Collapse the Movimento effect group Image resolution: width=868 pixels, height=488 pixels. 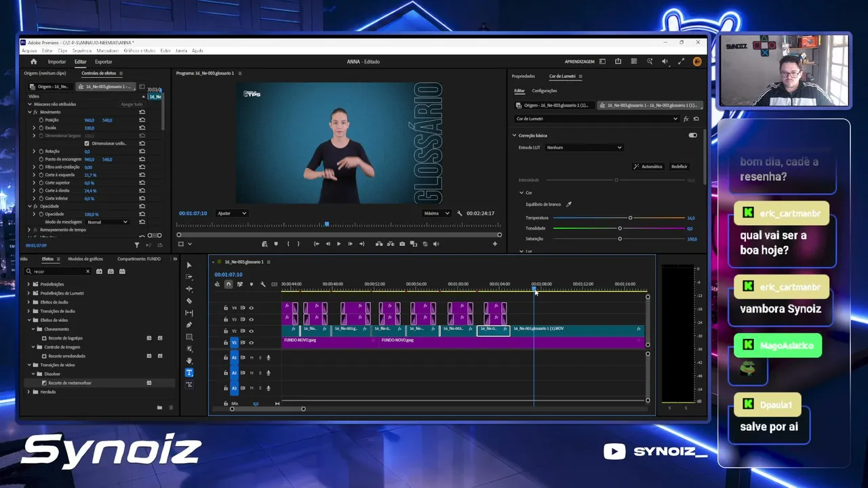click(30, 113)
